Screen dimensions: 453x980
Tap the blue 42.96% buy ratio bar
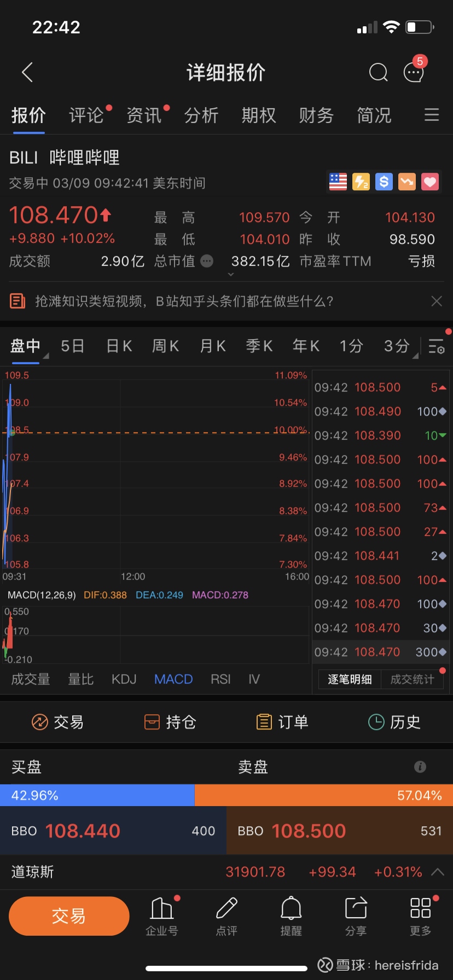97,795
